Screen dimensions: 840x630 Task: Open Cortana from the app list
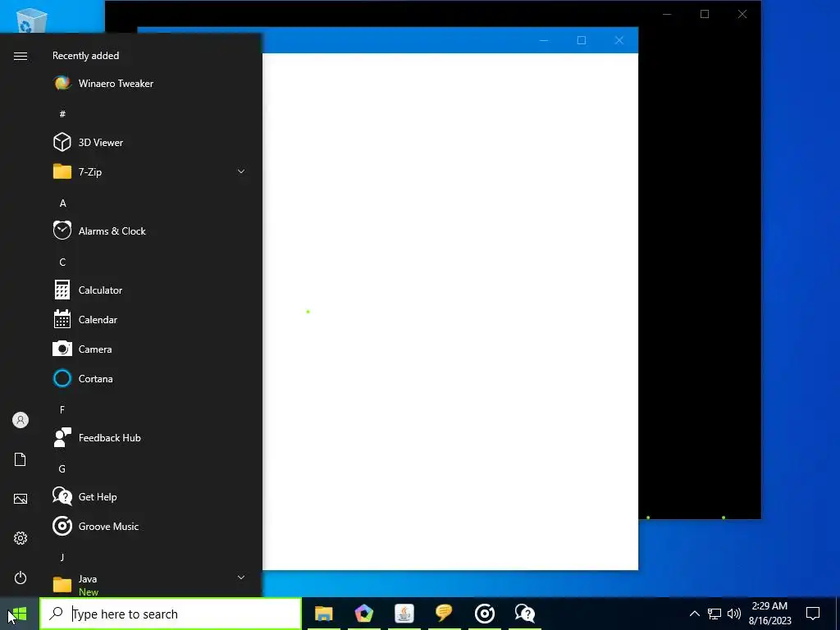click(x=150, y=379)
